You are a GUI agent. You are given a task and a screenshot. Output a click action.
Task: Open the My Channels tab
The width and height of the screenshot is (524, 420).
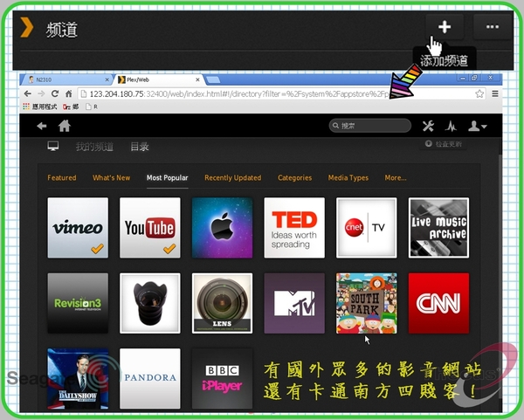[x=94, y=147]
